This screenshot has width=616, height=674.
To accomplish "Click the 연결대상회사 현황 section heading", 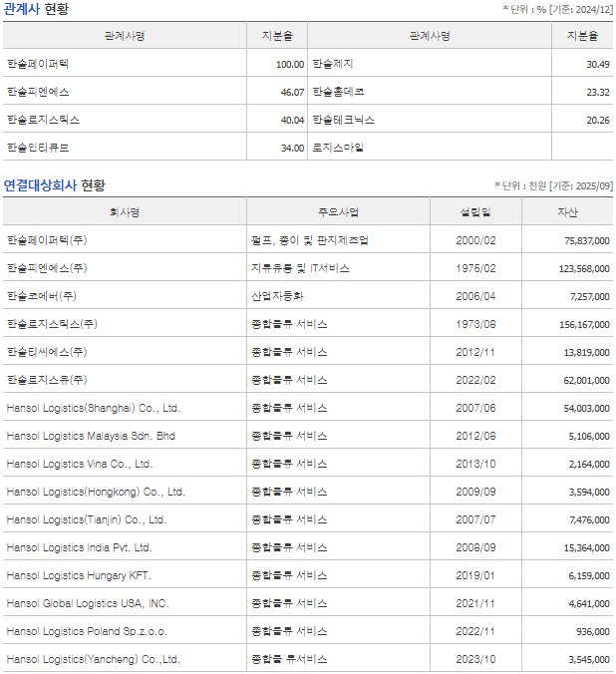I will tap(54, 185).
